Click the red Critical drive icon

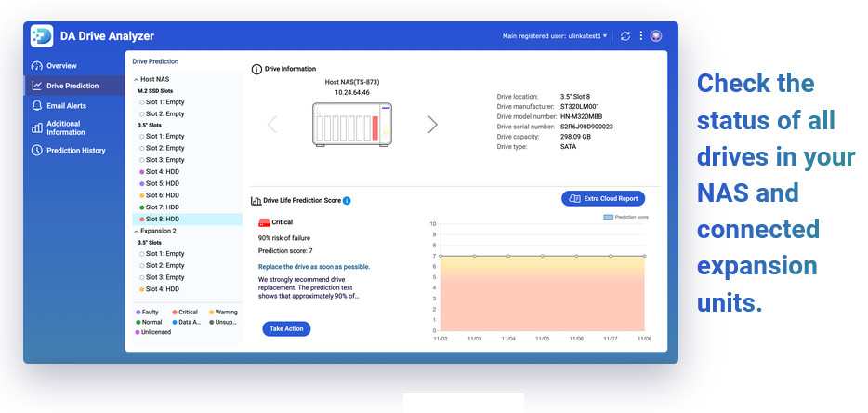[x=264, y=222]
